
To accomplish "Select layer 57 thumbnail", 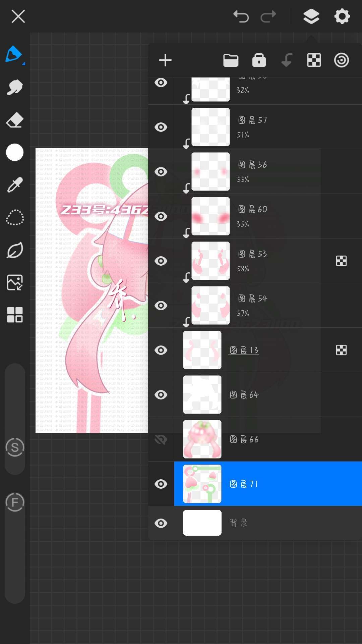I will pos(210,127).
